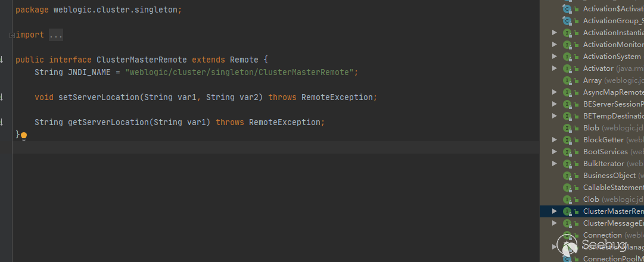Click the implementations gutter icon beside setServerLocation
Viewport: 644px width, 262px height.
pyautogui.click(x=2, y=96)
